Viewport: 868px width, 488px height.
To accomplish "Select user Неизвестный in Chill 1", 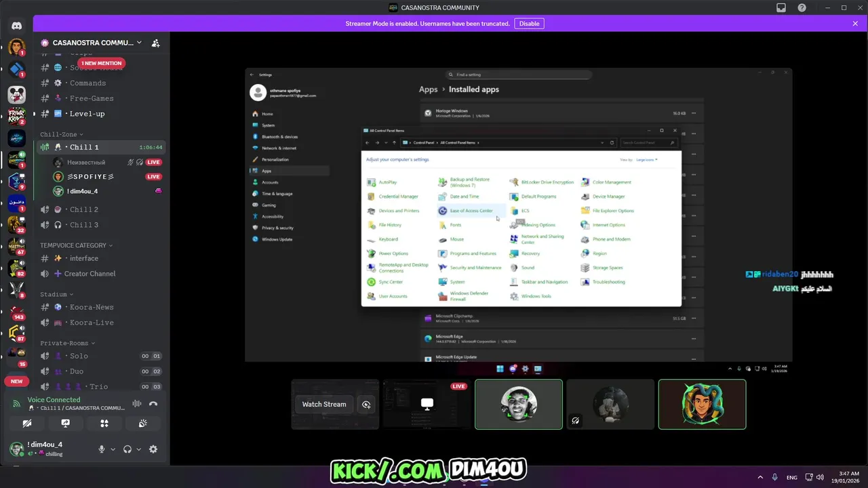I will click(108, 163).
